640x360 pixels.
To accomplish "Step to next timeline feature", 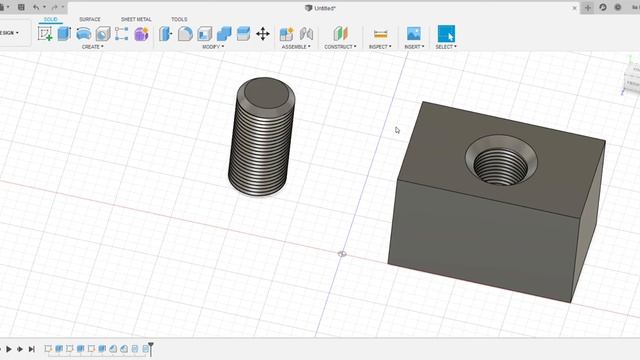I will click(x=20, y=349).
